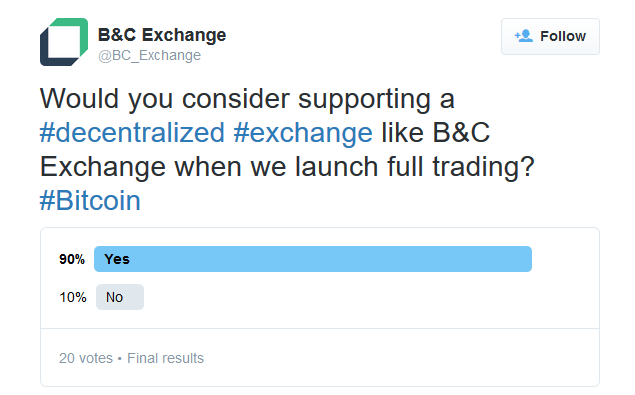This screenshot has width=635, height=395.
Task: Click the word 'No' inside poll bar
Action: [x=114, y=297]
